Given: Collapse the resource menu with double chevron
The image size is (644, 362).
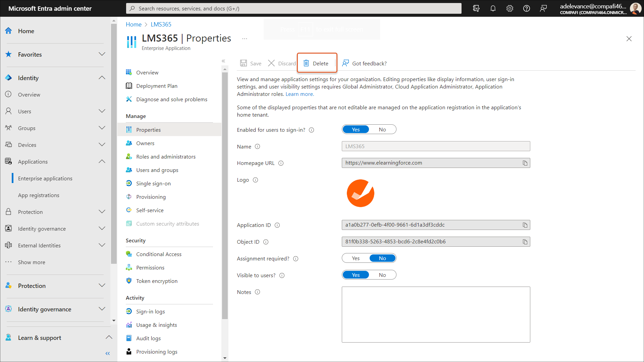Looking at the screenshot, I should (x=223, y=61).
